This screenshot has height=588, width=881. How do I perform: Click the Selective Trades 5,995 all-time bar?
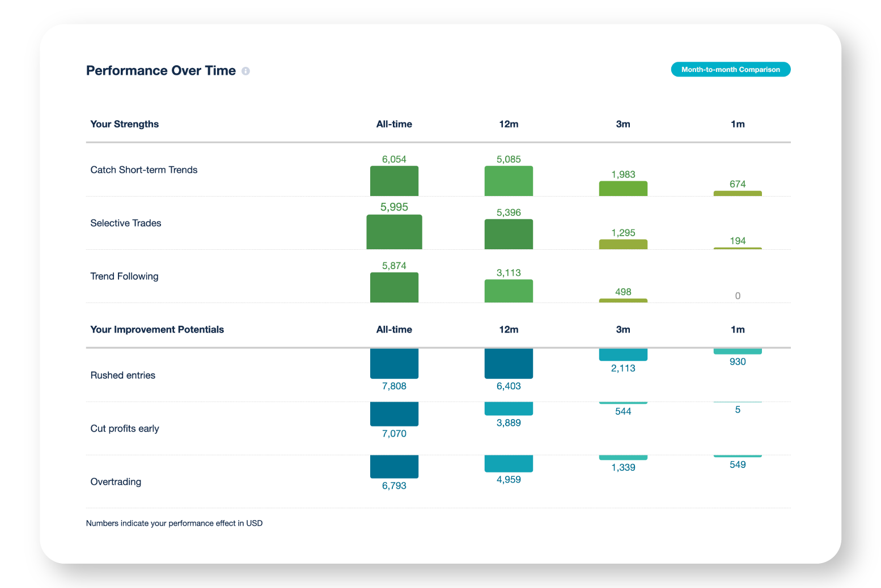coord(394,232)
